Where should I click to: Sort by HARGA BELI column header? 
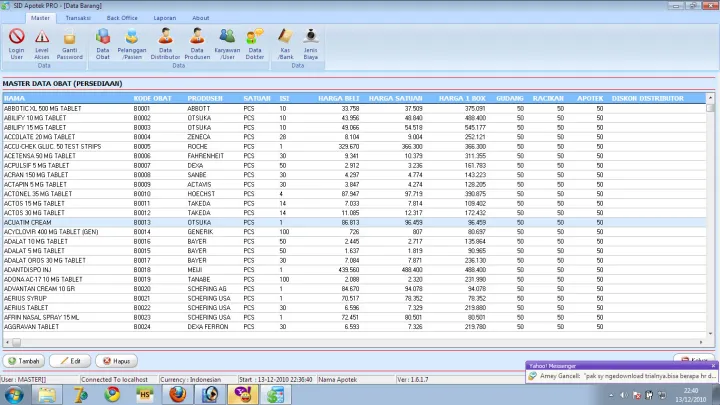tap(339, 98)
